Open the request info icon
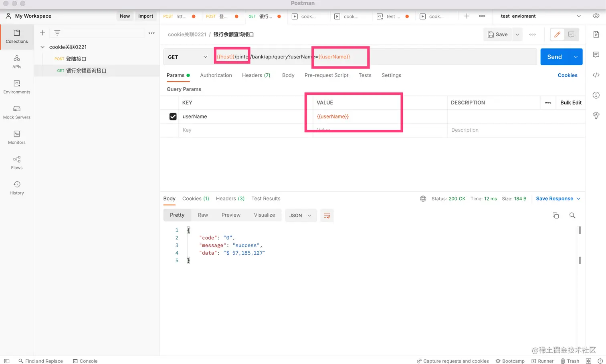The image size is (606, 364). coord(596,95)
